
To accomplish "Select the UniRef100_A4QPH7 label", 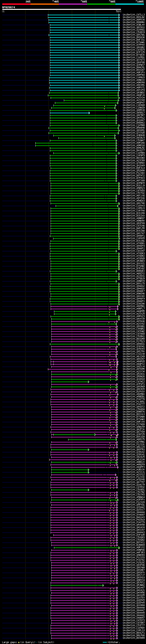I will tap(133, 103).
